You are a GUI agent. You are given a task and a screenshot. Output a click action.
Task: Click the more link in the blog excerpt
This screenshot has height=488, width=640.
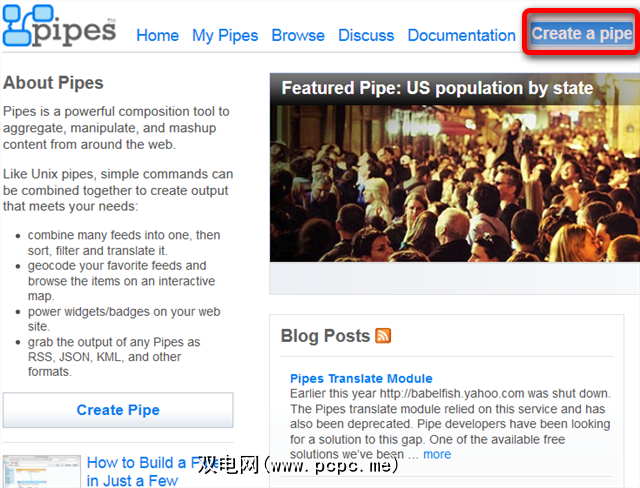437,454
